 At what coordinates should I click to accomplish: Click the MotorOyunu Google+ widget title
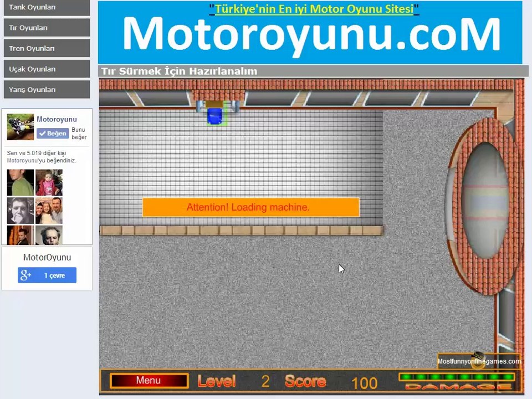47,258
